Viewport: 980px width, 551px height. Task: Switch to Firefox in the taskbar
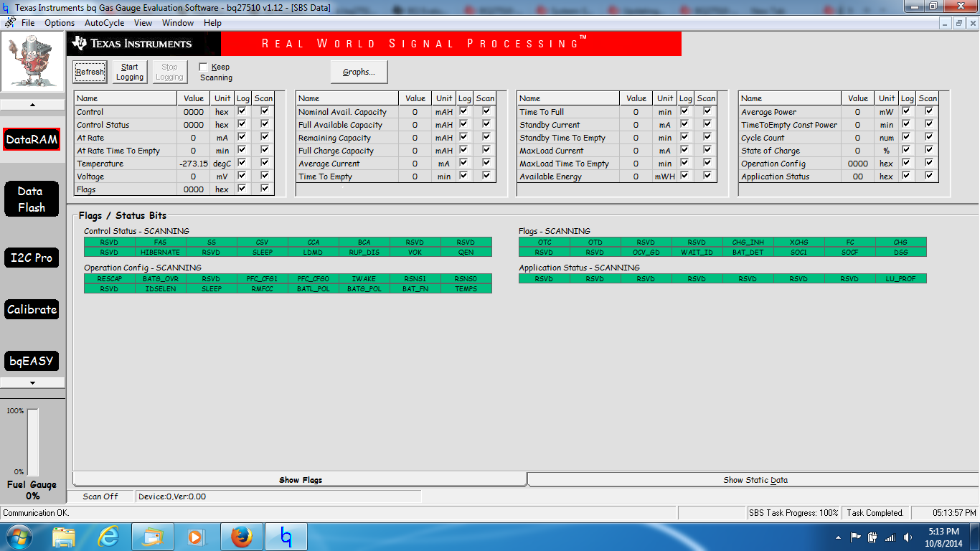point(242,537)
